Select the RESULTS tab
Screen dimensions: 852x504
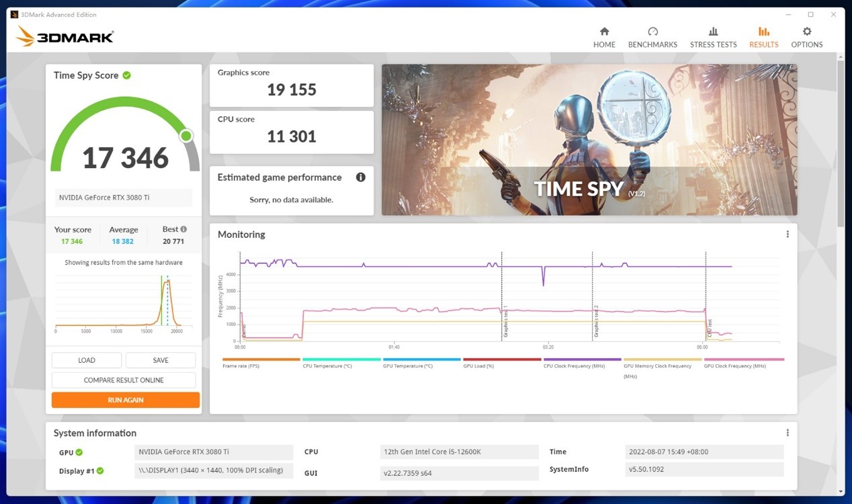[x=764, y=38]
